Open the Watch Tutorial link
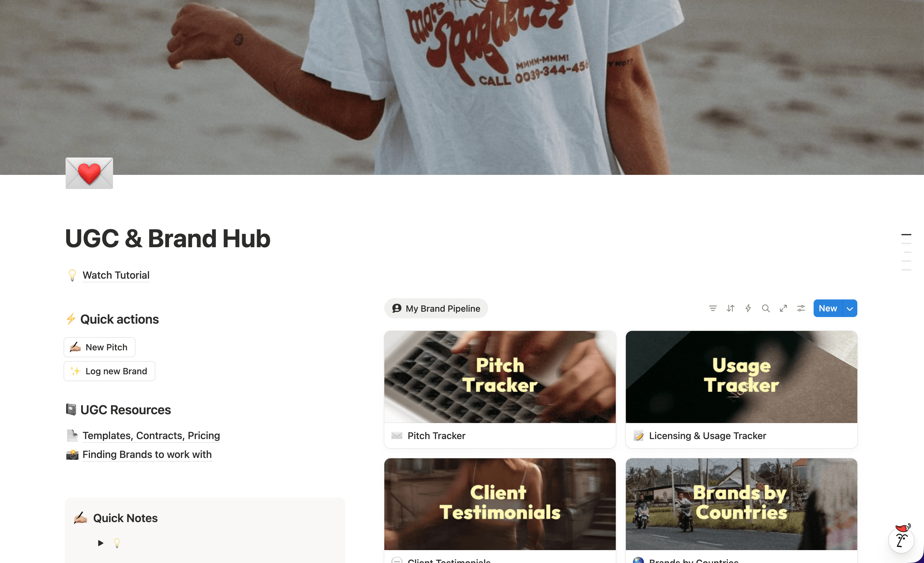This screenshot has height=563, width=924. point(116,275)
